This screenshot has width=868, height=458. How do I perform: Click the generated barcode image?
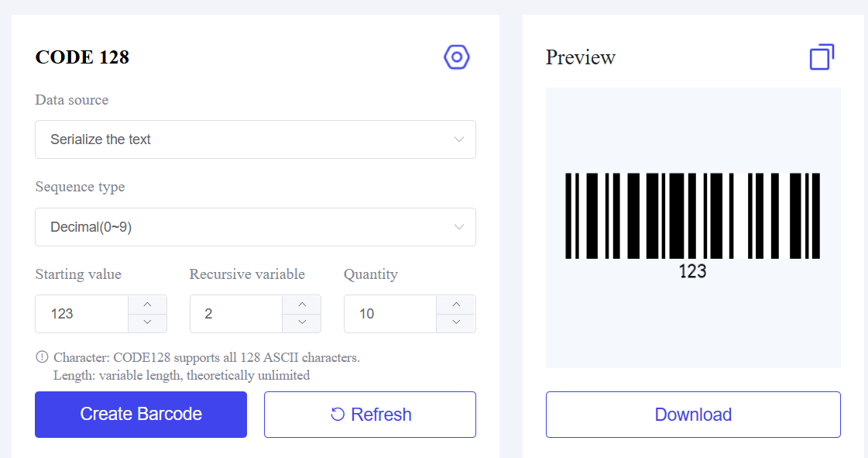(692, 216)
